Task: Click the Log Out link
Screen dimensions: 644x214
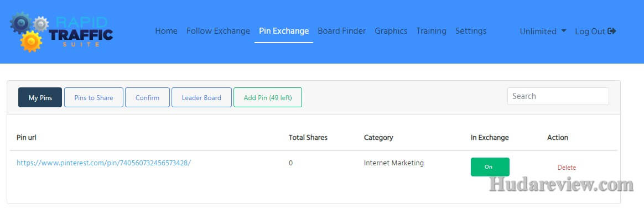Action: point(595,31)
